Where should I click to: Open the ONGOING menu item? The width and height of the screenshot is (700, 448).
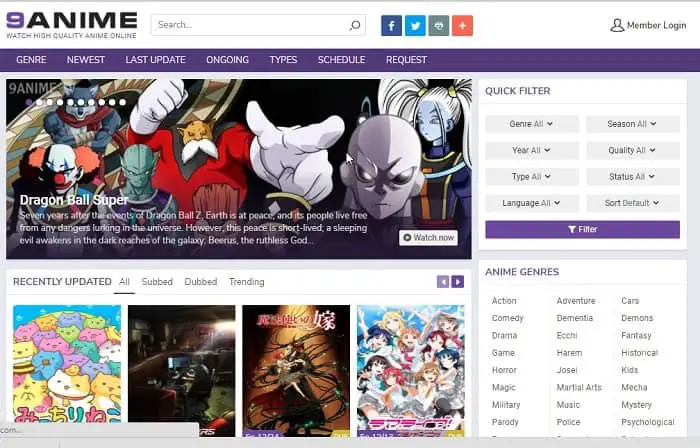click(227, 60)
